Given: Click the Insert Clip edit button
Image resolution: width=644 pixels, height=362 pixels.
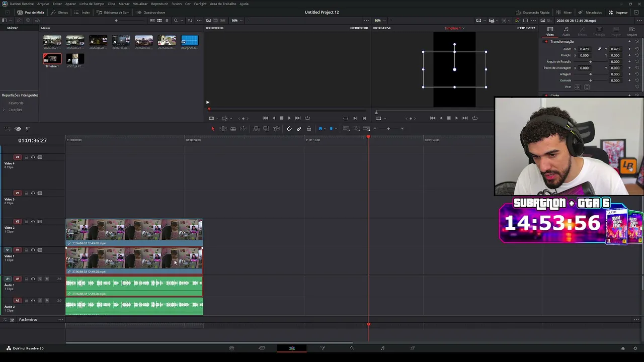Looking at the screenshot, I should pos(256,129).
